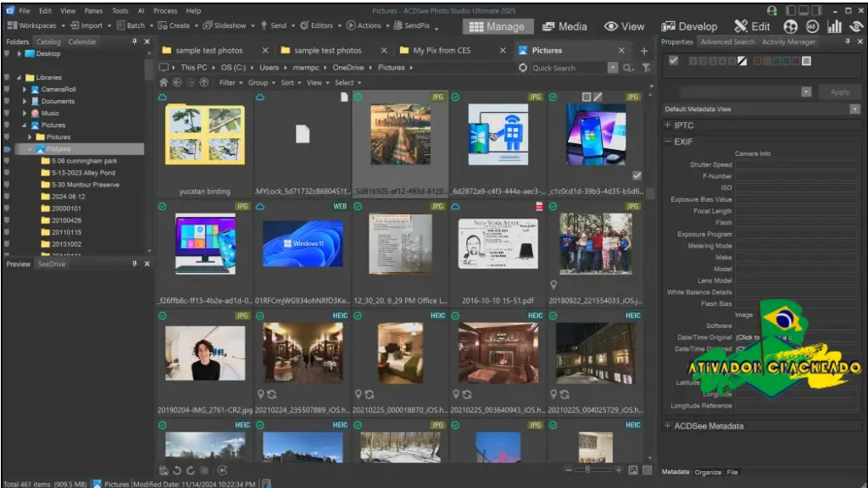Set rating 3 in Properties pane
The width and height of the screenshot is (868, 488).
(x=712, y=61)
